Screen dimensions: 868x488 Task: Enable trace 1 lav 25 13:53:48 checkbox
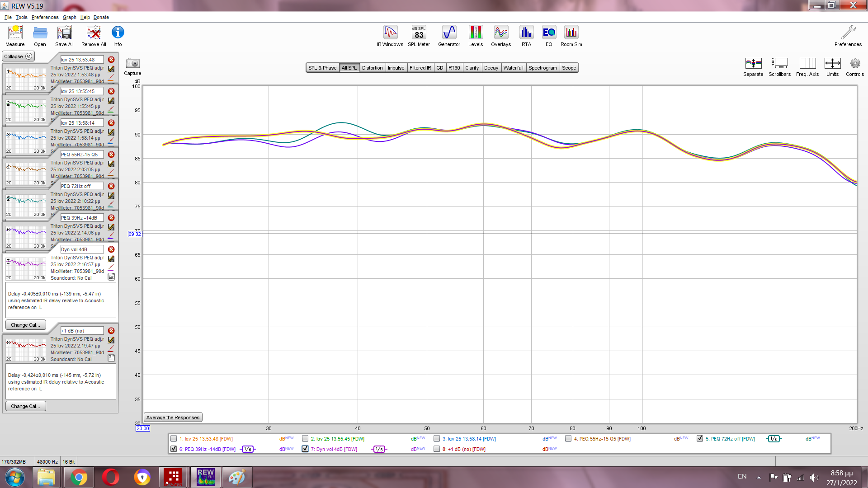pyautogui.click(x=174, y=438)
